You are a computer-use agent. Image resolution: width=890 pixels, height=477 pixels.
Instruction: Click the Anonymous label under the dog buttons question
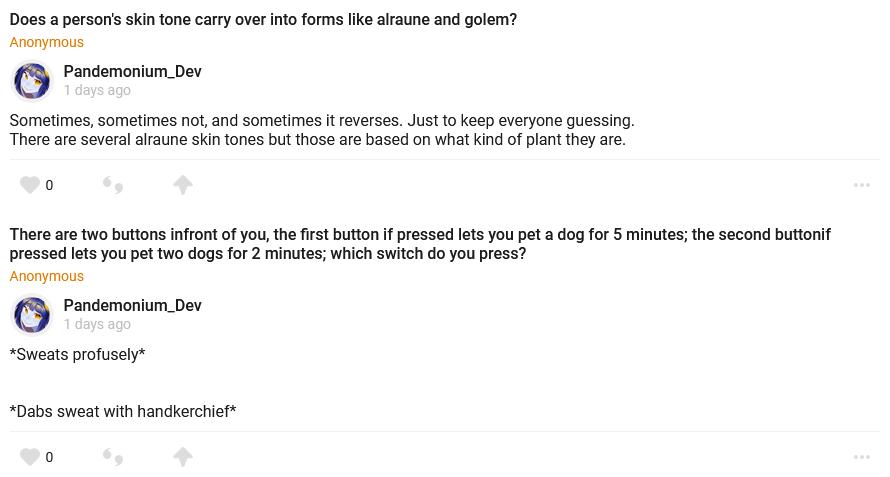[x=47, y=276]
